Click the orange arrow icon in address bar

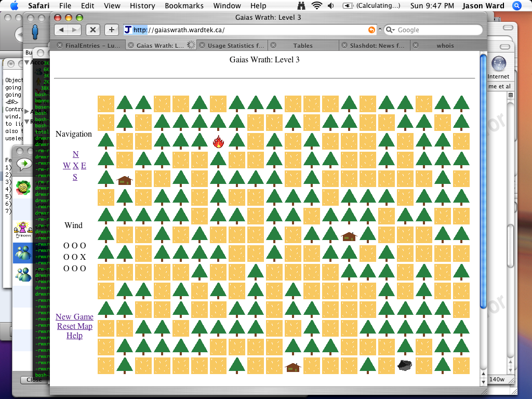pos(372,30)
